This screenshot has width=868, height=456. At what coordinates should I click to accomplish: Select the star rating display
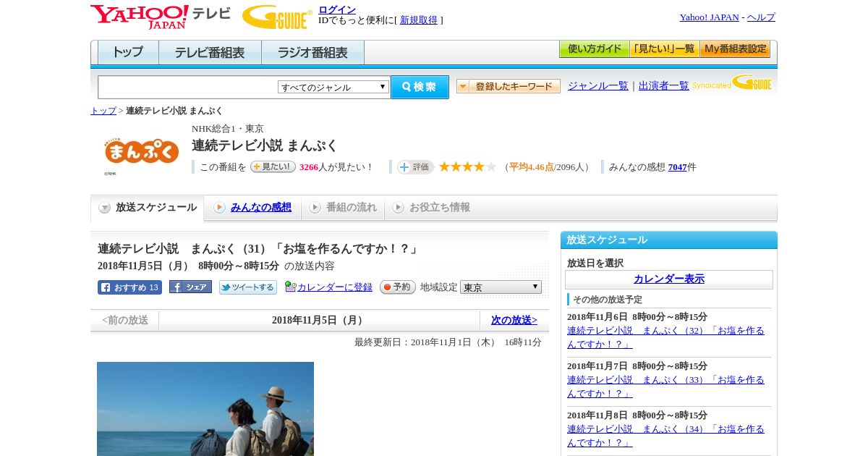467,166
